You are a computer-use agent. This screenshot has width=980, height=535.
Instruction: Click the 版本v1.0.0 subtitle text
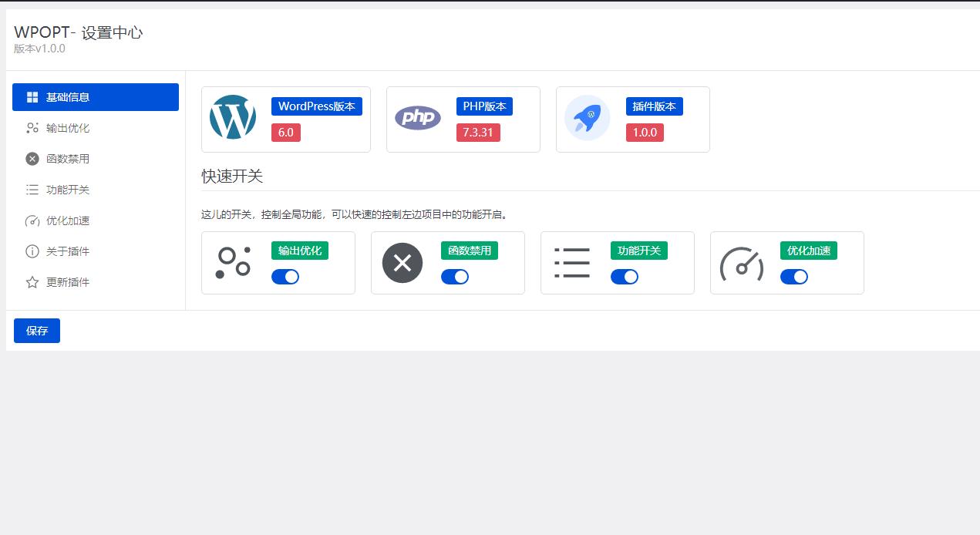coord(39,49)
